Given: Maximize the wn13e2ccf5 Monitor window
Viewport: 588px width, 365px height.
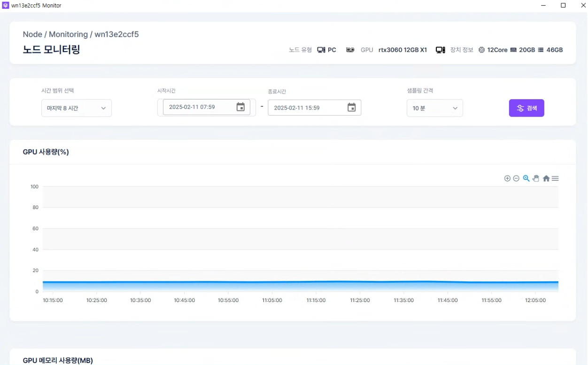Looking at the screenshot, I should (x=563, y=6).
